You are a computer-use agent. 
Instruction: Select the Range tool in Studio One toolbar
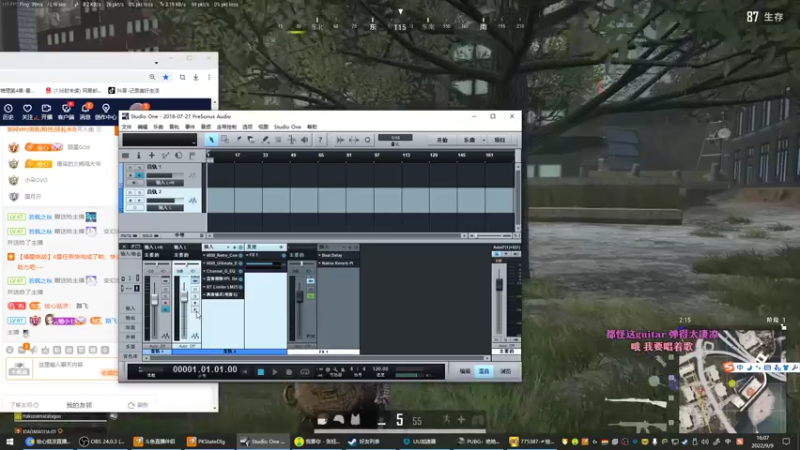coord(224,140)
